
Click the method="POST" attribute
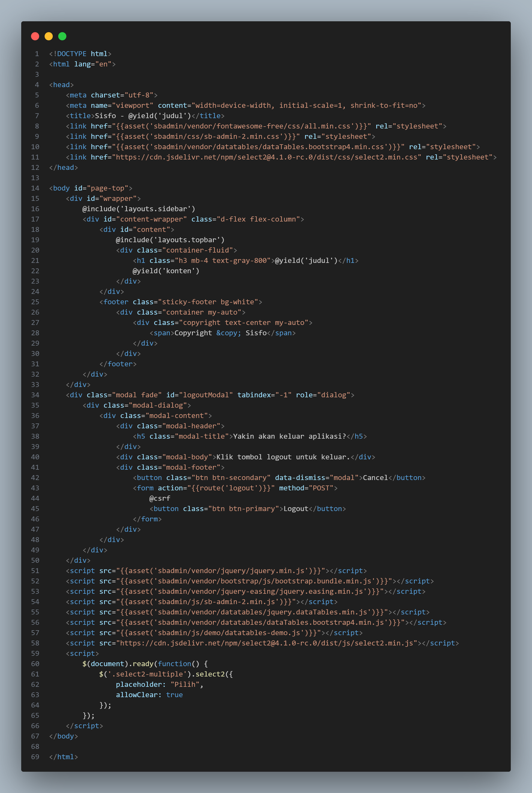pos(306,488)
